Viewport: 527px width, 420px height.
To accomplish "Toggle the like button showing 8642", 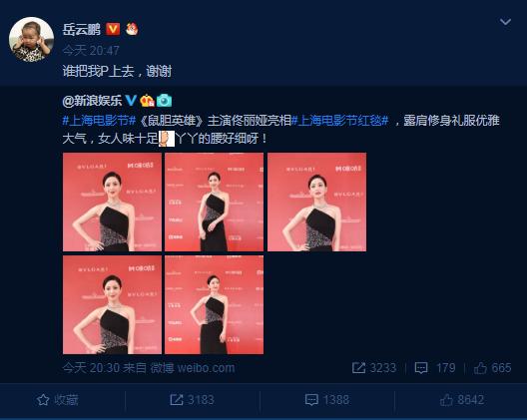I will (462, 400).
